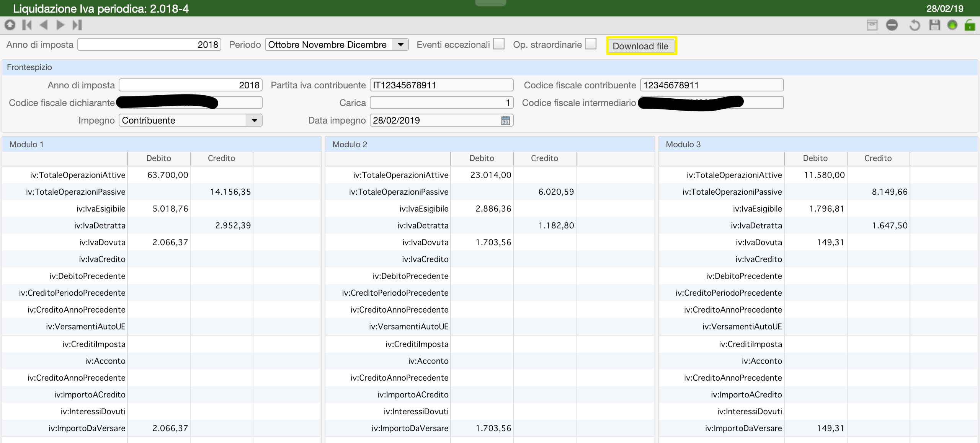
Task: Select the 2.952,39 IvaDetratta cell
Action: [222, 225]
